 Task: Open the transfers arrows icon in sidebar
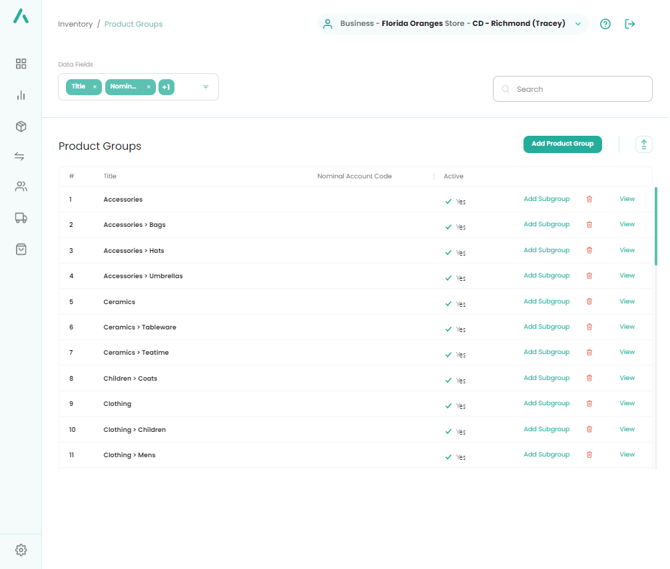coord(21,156)
